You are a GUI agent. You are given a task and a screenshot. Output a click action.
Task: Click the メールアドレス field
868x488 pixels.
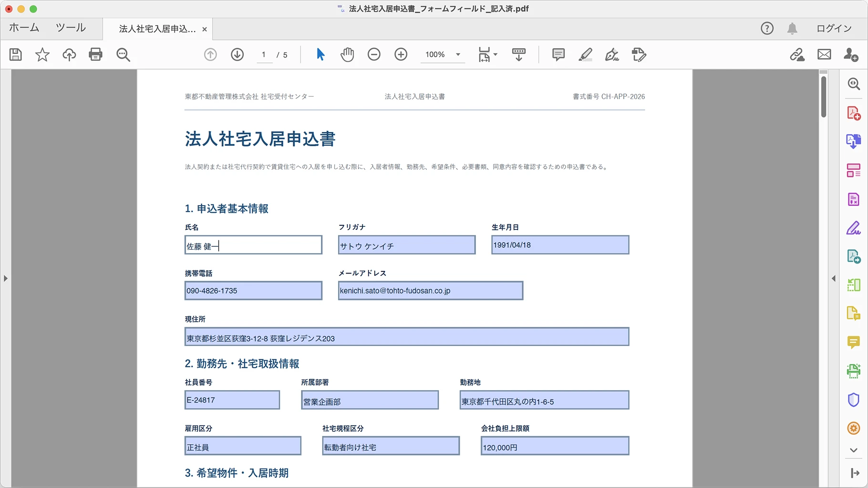tap(431, 291)
